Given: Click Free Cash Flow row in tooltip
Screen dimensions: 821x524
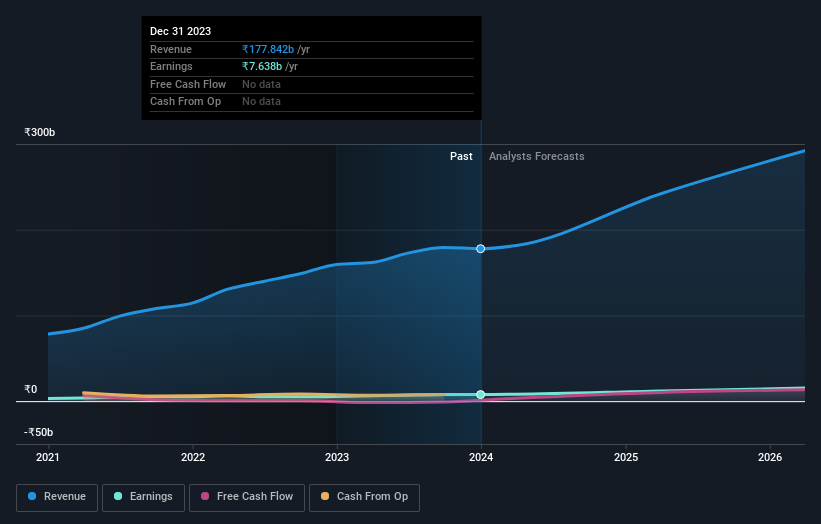Looking at the screenshot, I should (312, 84).
